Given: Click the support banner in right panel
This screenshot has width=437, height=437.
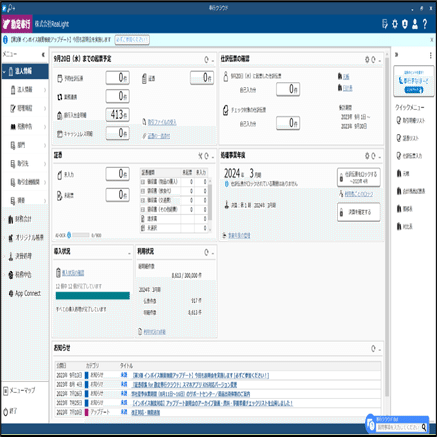Looking at the screenshot, I should [414, 81].
